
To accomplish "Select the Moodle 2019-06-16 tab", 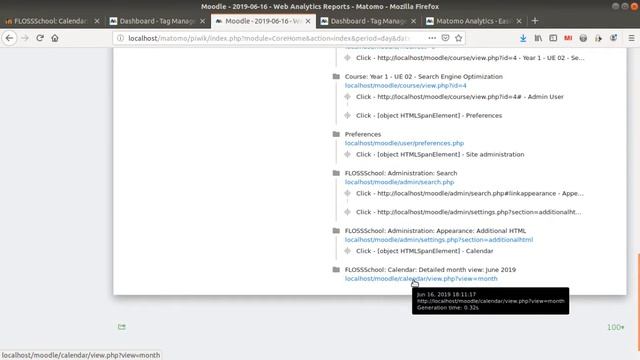I will [x=263, y=21].
